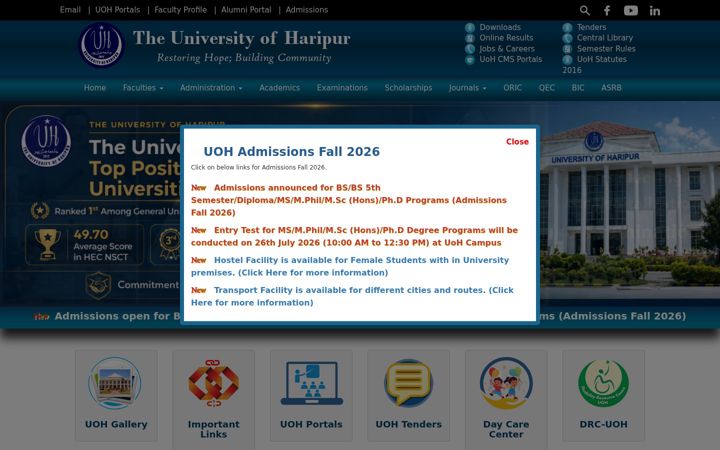This screenshot has width=720, height=450.
Task: Click the Downloads quick link text
Action: [x=500, y=28]
